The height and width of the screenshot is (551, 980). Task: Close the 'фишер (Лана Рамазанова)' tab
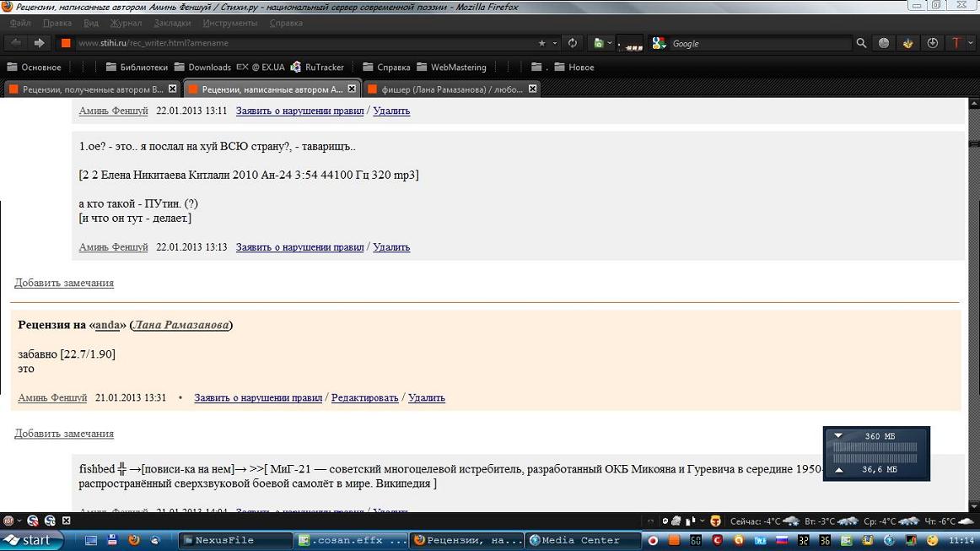532,89
